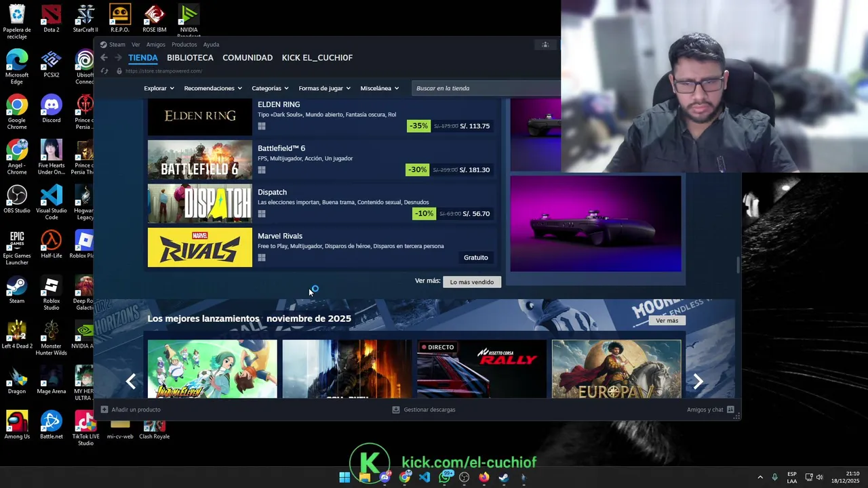The height and width of the screenshot is (488, 868).
Task: Open Visual Studio Code desktop shortcut
Action: tap(51, 203)
